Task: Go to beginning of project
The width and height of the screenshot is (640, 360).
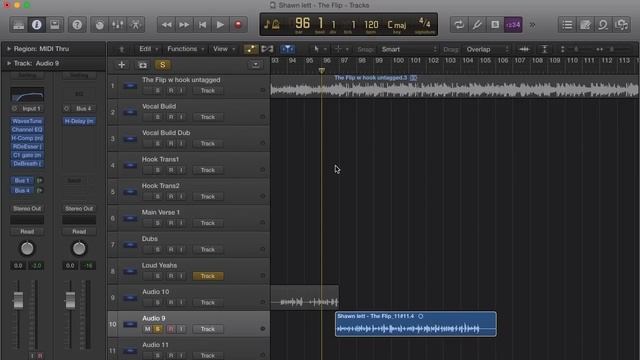Action: tap(202, 25)
